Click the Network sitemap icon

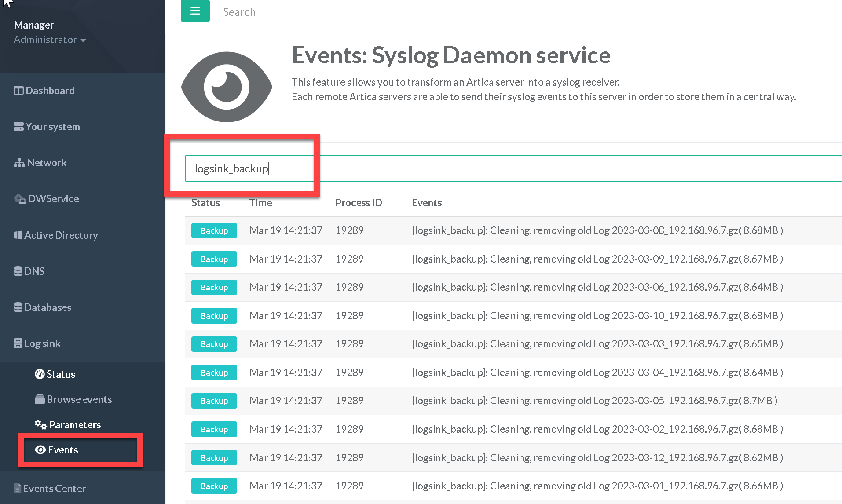point(19,163)
